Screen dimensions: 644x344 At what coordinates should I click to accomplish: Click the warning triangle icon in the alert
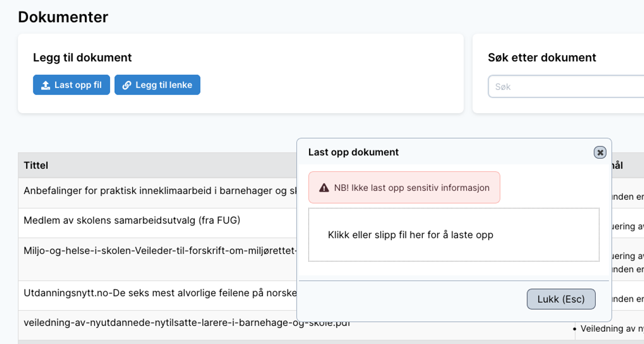324,187
